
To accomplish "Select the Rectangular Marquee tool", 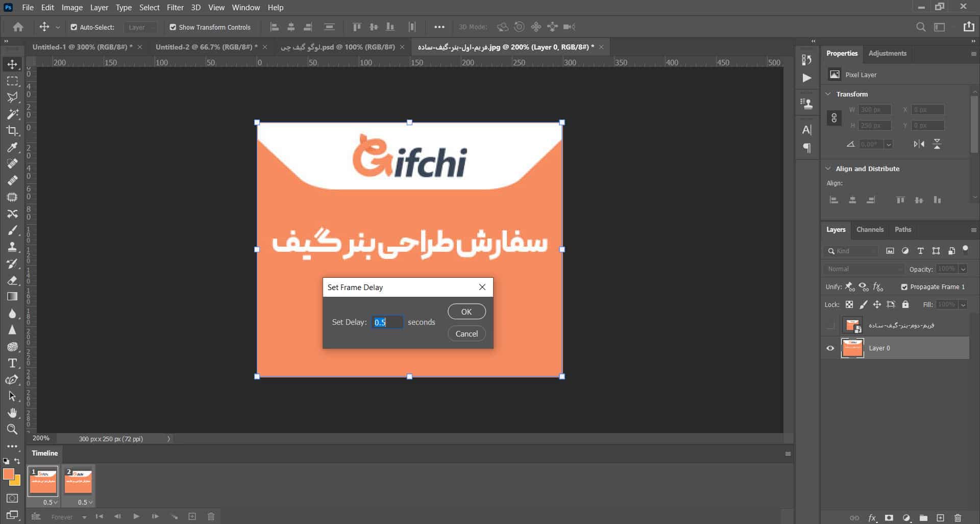I will click(x=12, y=81).
